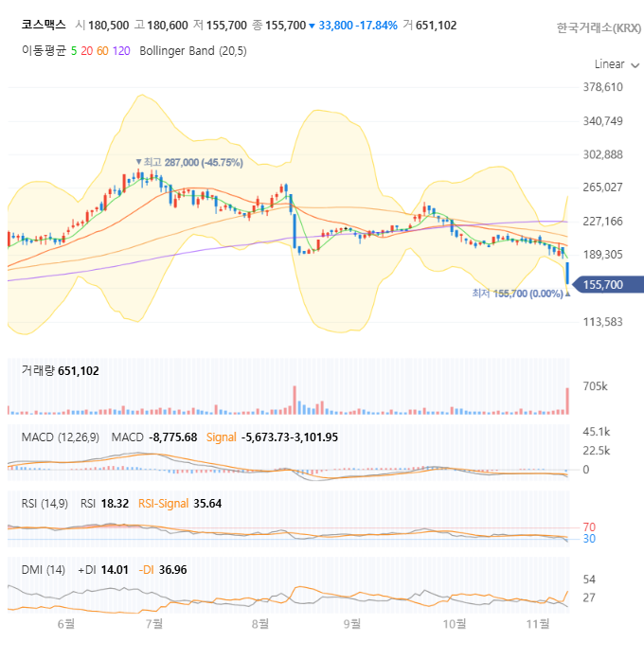Click the MACD value -8,775.68
This screenshot has width=644, height=660.
click(x=173, y=437)
